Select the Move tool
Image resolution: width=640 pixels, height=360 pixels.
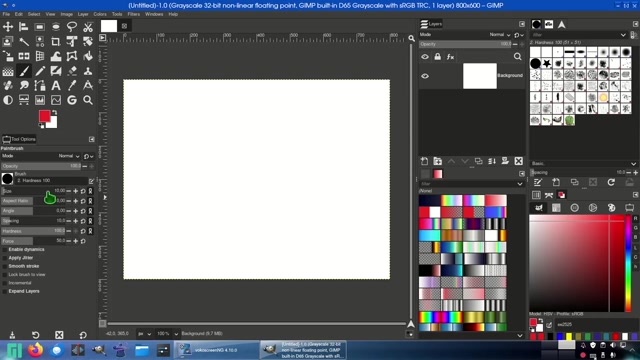(x=8, y=27)
